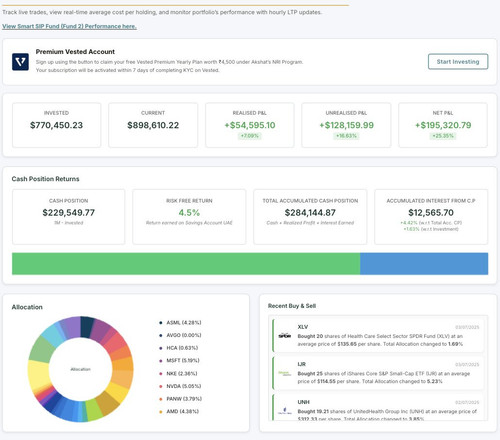Screen dimensions: 500x440
Task: Click the MSFT (5.19%) legend entry
Action: pyautogui.click(x=179, y=361)
